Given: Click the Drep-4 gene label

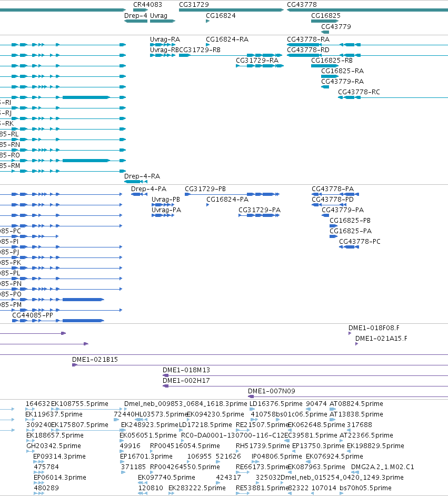Looking at the screenshot, I should [136, 16].
